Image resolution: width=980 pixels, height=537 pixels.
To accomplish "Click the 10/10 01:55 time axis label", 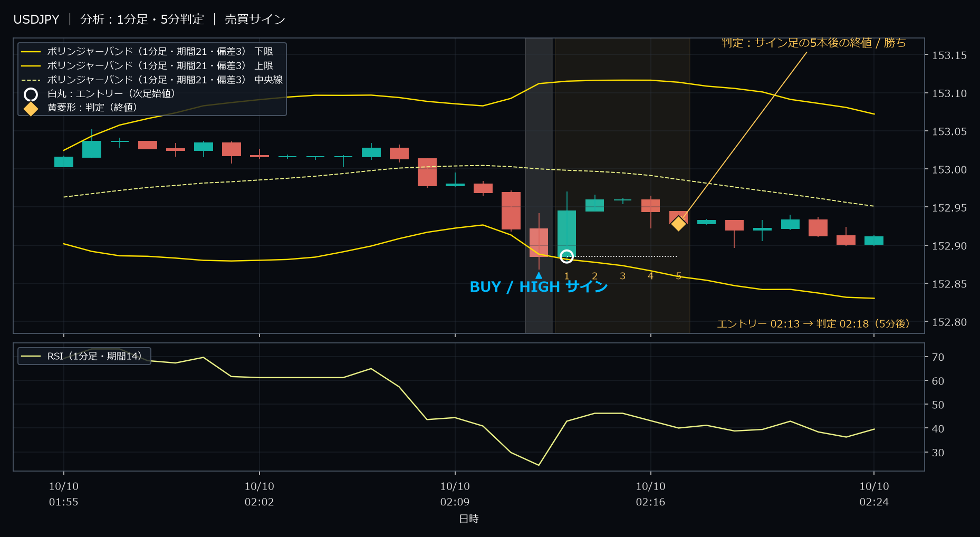I will click(64, 494).
